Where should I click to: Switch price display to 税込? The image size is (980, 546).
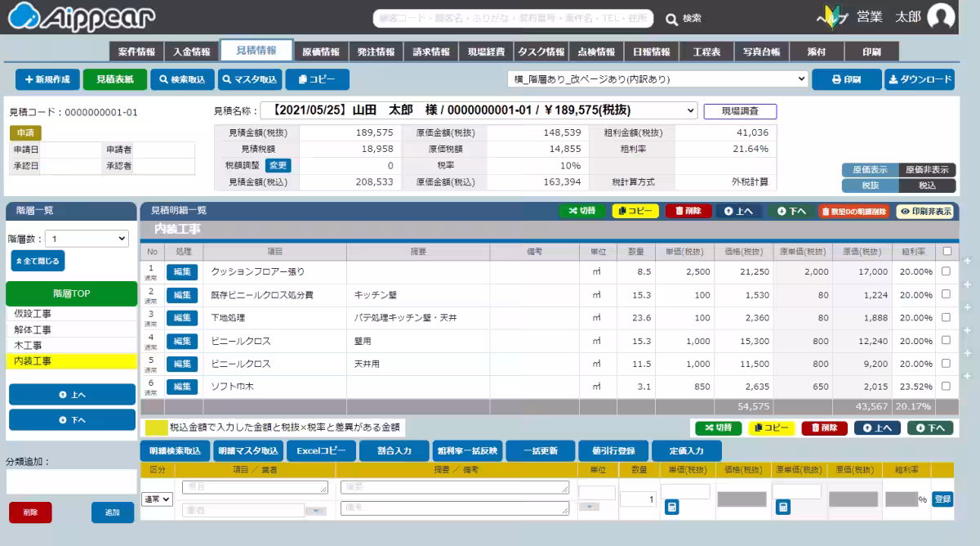[x=927, y=186]
